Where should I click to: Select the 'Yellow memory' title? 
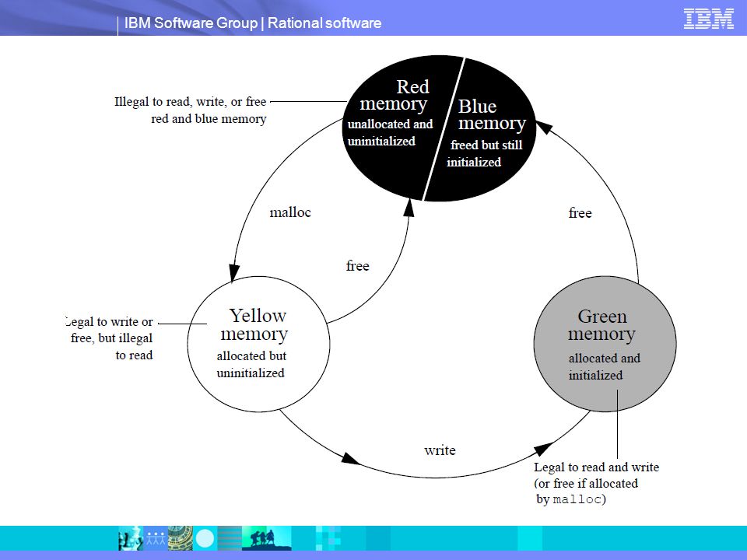[254, 325]
